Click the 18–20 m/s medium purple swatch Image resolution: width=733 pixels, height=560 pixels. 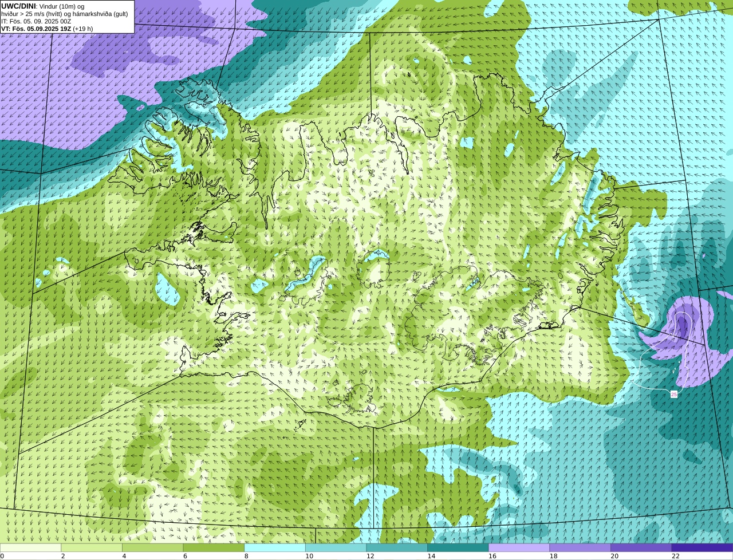click(580, 547)
